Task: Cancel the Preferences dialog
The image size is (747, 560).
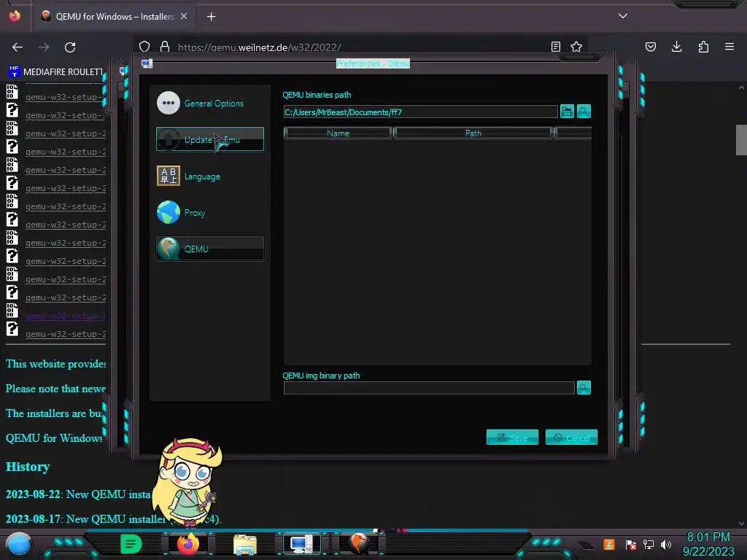Action: tap(571, 437)
